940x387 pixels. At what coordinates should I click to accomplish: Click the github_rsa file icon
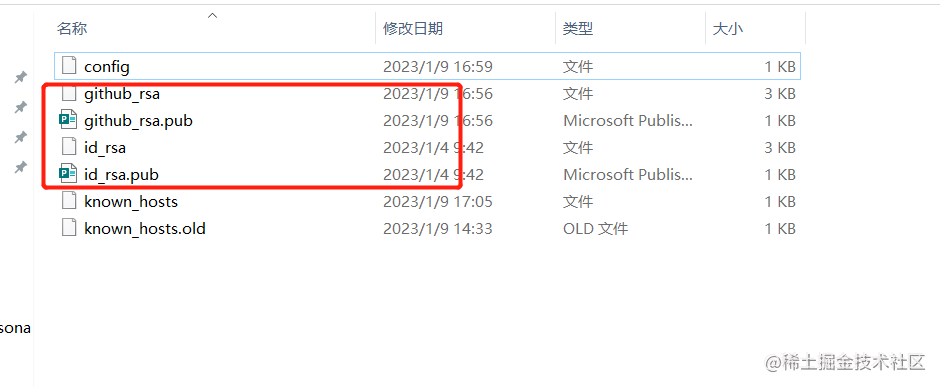[70, 93]
